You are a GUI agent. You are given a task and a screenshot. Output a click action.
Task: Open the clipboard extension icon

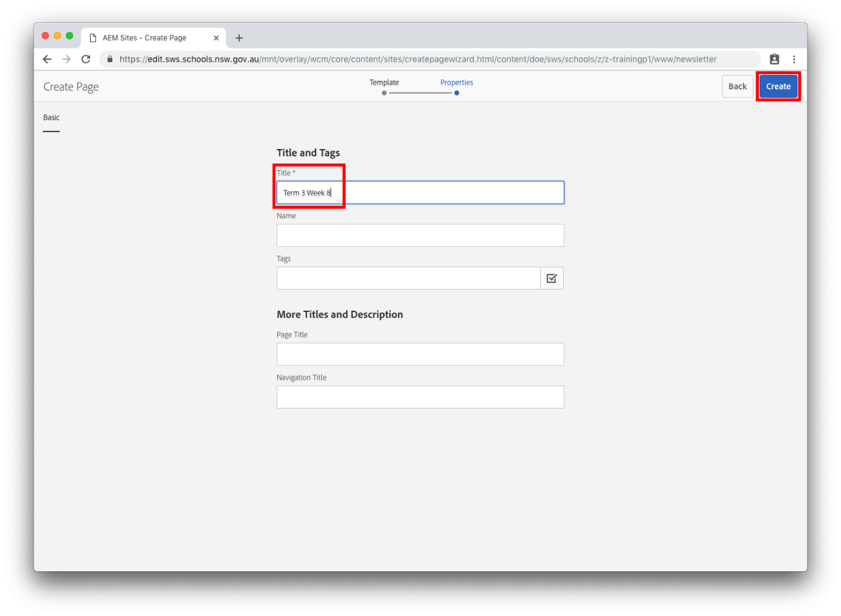tap(775, 59)
